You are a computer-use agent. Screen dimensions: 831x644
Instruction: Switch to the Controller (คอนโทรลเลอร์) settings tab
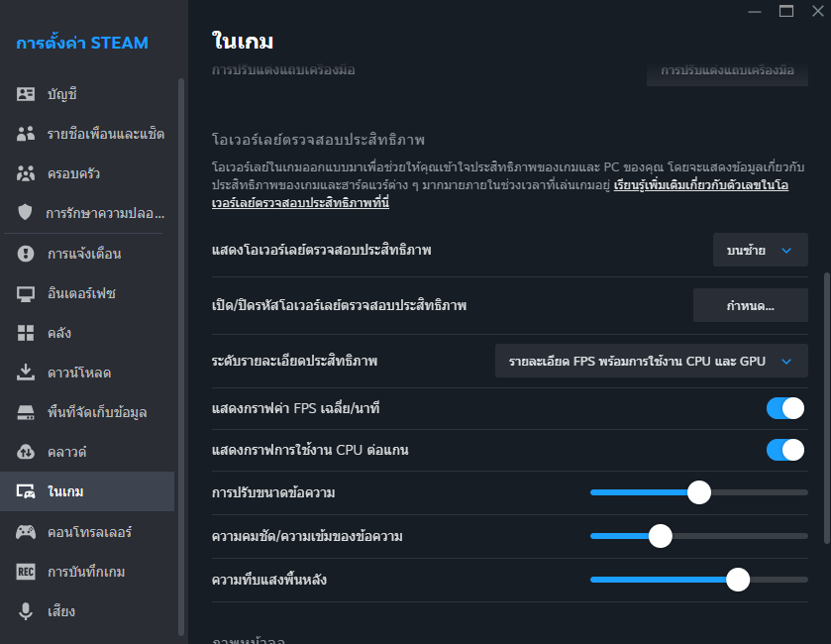pos(89,532)
